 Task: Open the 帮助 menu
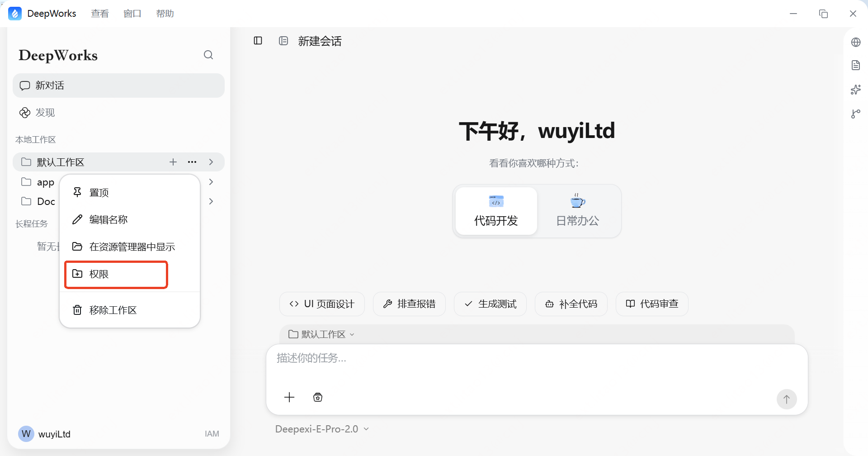[165, 14]
